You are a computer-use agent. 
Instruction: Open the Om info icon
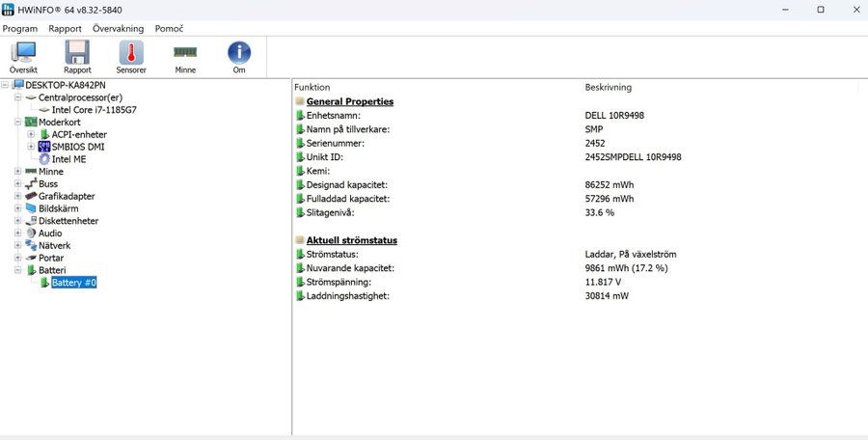(x=238, y=56)
